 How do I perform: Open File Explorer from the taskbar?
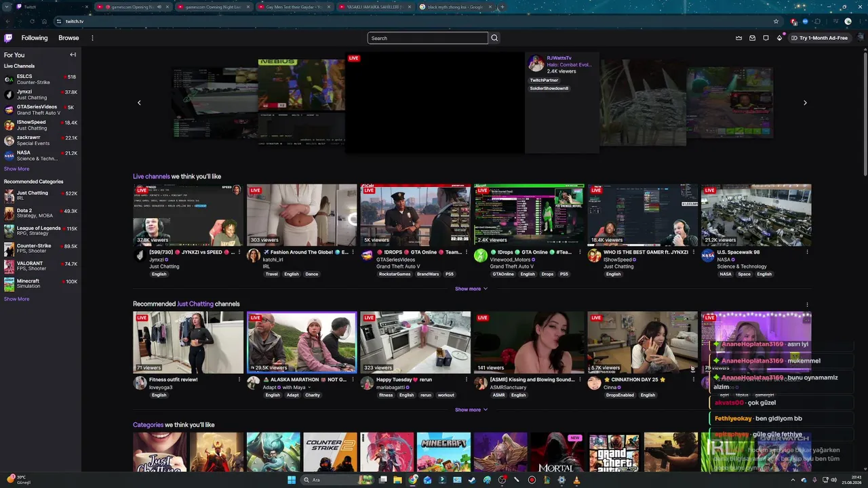pyautogui.click(x=397, y=480)
